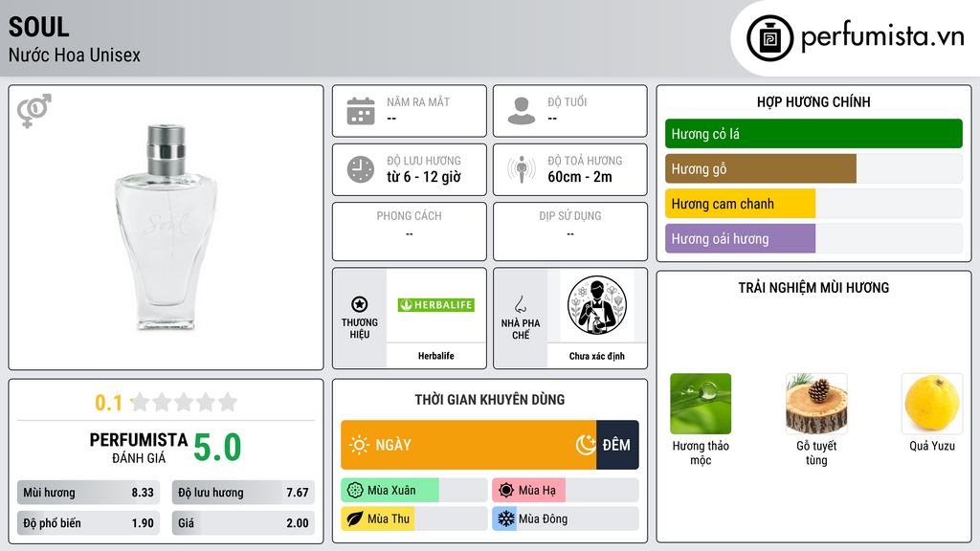This screenshot has height=551, width=980.
Task: Click the dark Đêm usage segment
Action: pyautogui.click(x=617, y=445)
